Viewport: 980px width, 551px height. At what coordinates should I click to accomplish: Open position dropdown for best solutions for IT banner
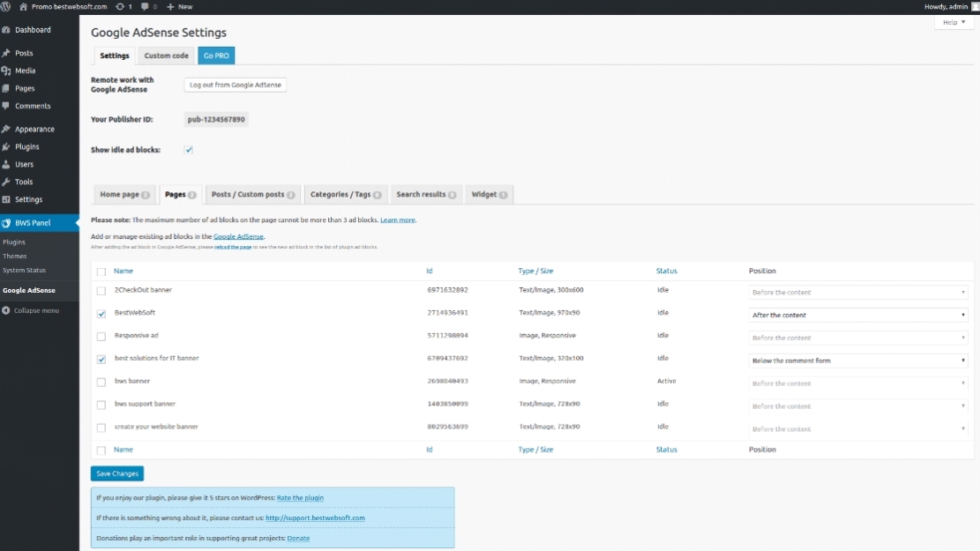858,361
